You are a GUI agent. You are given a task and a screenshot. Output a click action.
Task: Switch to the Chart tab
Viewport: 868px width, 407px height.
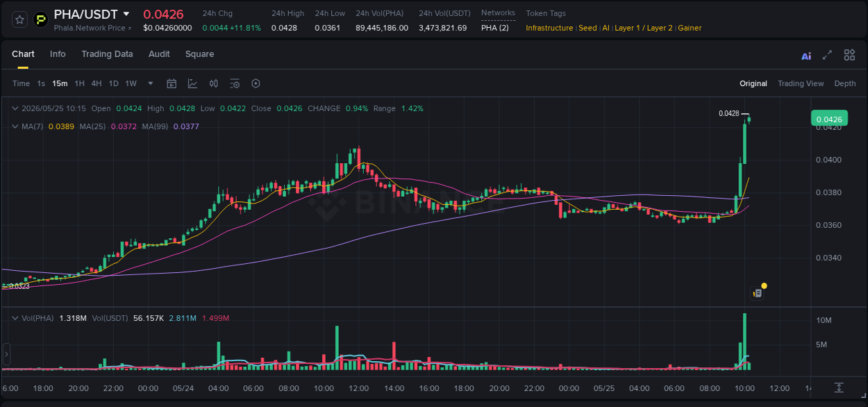pyautogui.click(x=23, y=54)
